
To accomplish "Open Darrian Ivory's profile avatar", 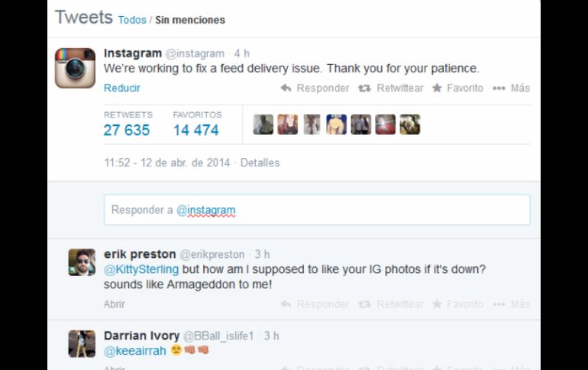I will 82,343.
